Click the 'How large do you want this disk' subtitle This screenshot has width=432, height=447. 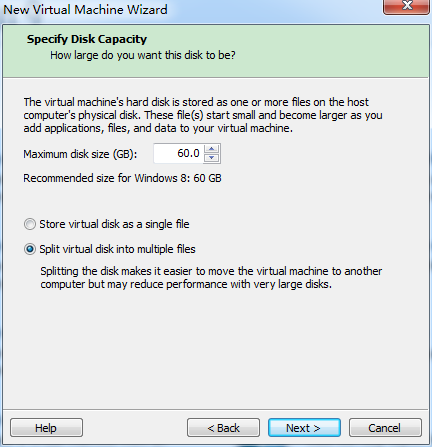pyautogui.click(x=143, y=55)
